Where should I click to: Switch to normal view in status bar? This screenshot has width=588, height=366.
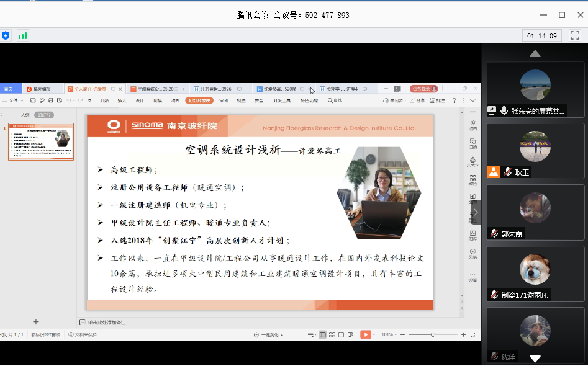click(x=323, y=334)
